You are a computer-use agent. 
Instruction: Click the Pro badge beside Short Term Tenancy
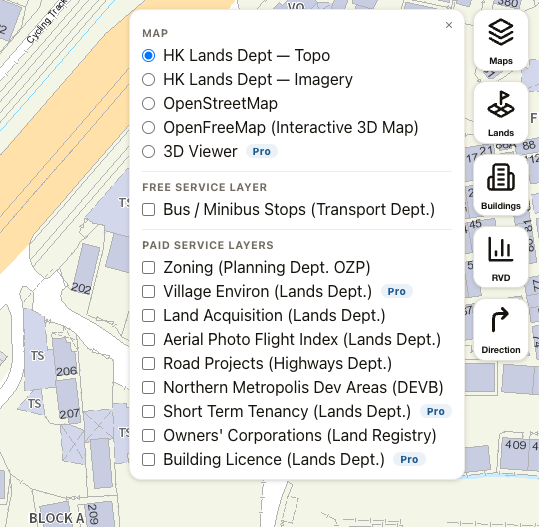tap(436, 411)
